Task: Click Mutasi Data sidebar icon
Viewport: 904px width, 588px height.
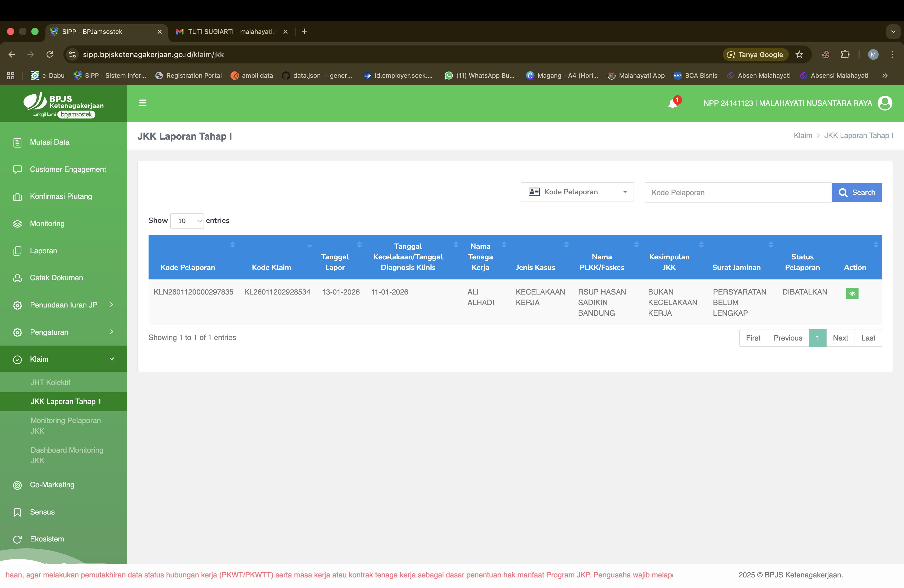Action: [x=17, y=143]
